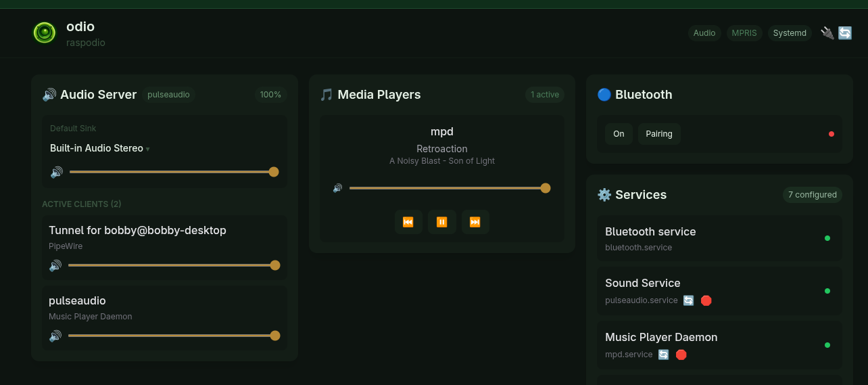
Task: Toggle Bluetooth On button
Action: [x=619, y=134]
